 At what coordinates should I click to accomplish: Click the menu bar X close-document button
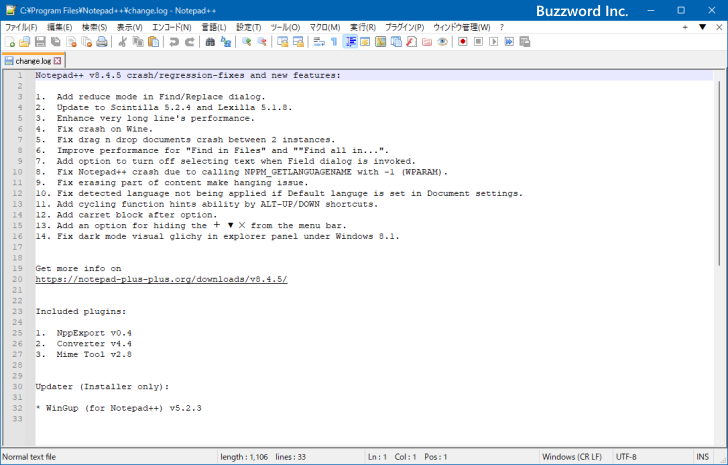click(719, 27)
